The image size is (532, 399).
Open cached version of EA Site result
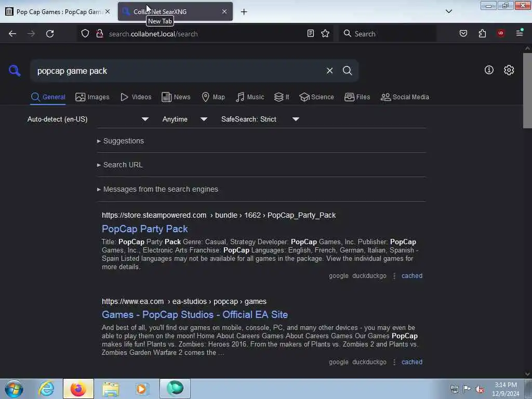[x=412, y=362]
